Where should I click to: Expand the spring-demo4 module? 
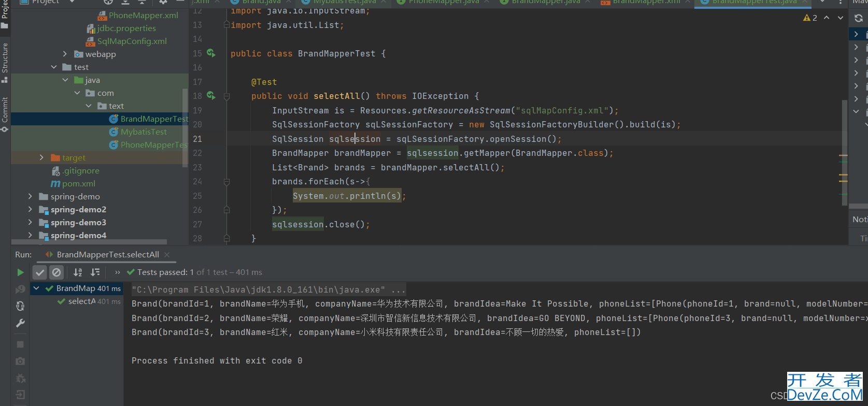click(x=30, y=235)
